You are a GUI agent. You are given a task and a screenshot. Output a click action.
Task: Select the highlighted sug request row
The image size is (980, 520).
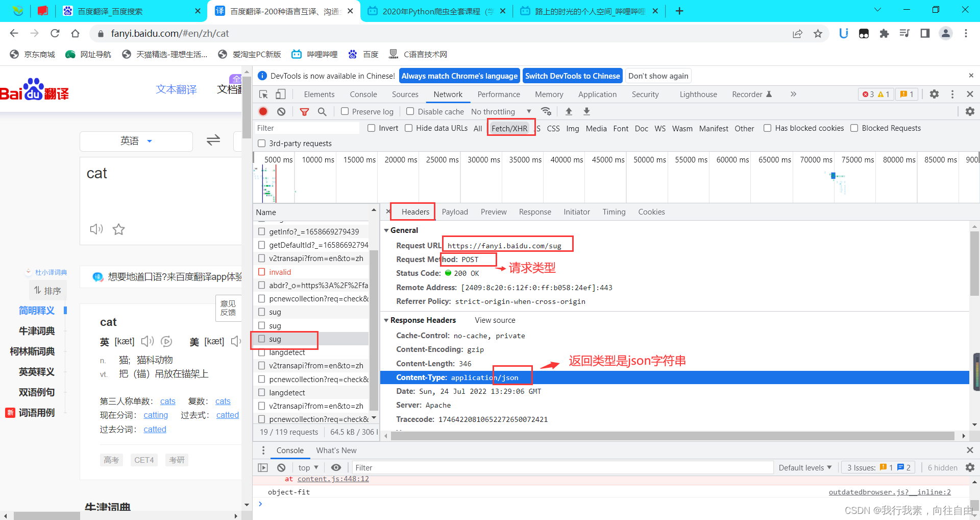tap(311, 339)
